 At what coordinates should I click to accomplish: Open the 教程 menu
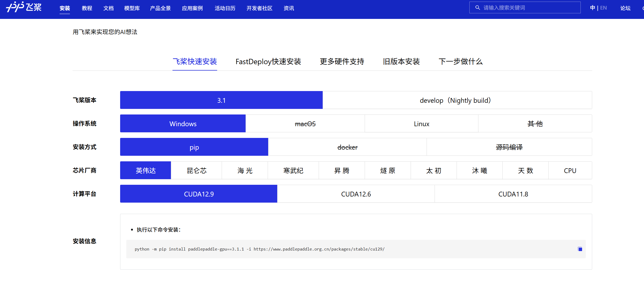point(87,8)
